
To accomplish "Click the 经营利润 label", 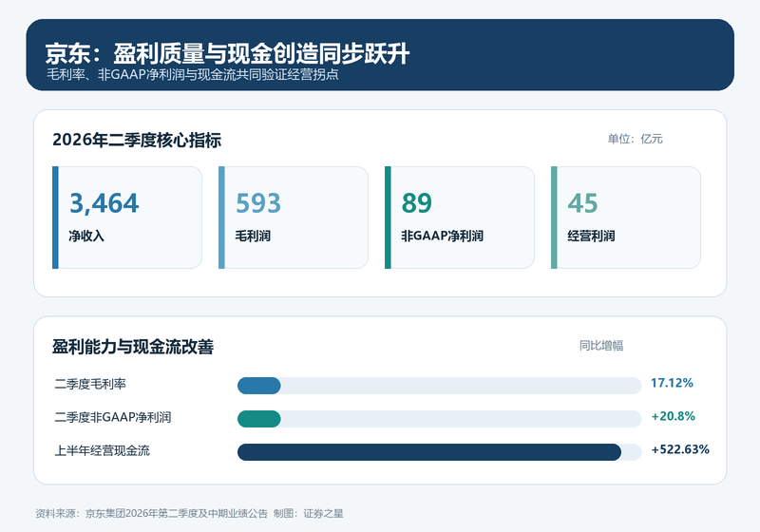I will 591,236.
